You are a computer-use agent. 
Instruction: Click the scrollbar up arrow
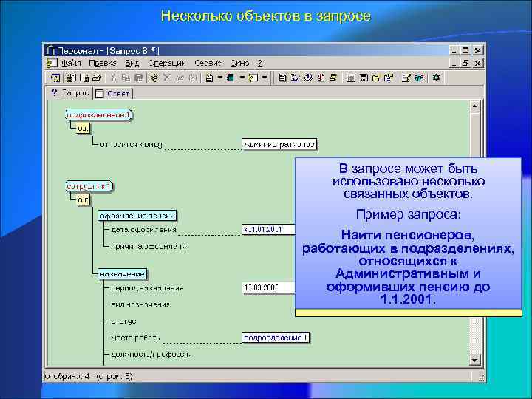click(x=474, y=106)
